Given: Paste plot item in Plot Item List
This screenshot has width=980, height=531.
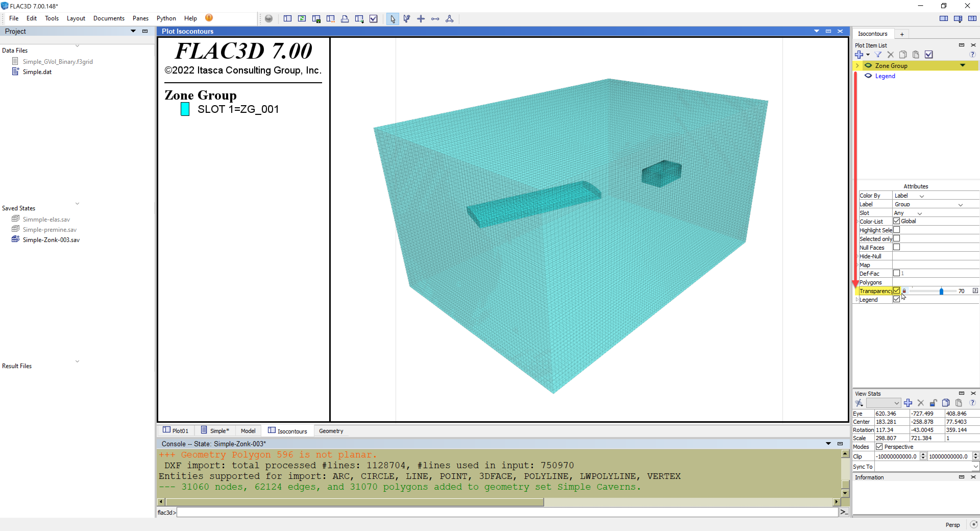Looking at the screenshot, I should click(916, 54).
